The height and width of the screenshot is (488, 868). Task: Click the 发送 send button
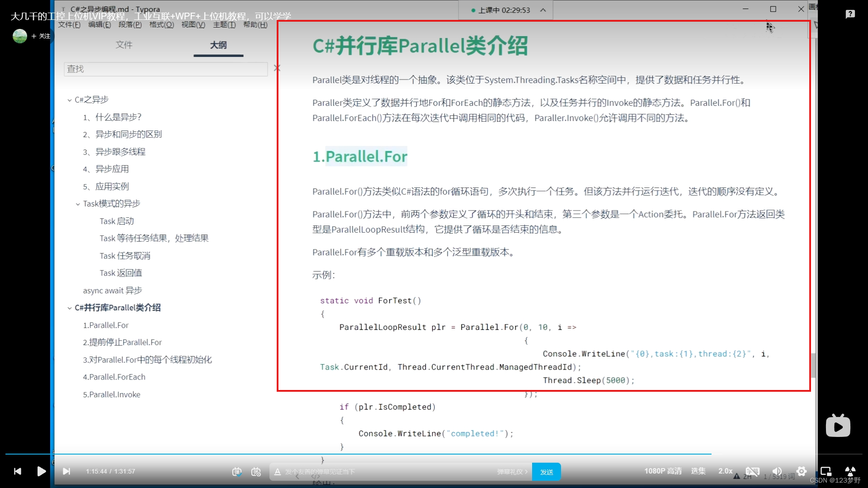546,472
